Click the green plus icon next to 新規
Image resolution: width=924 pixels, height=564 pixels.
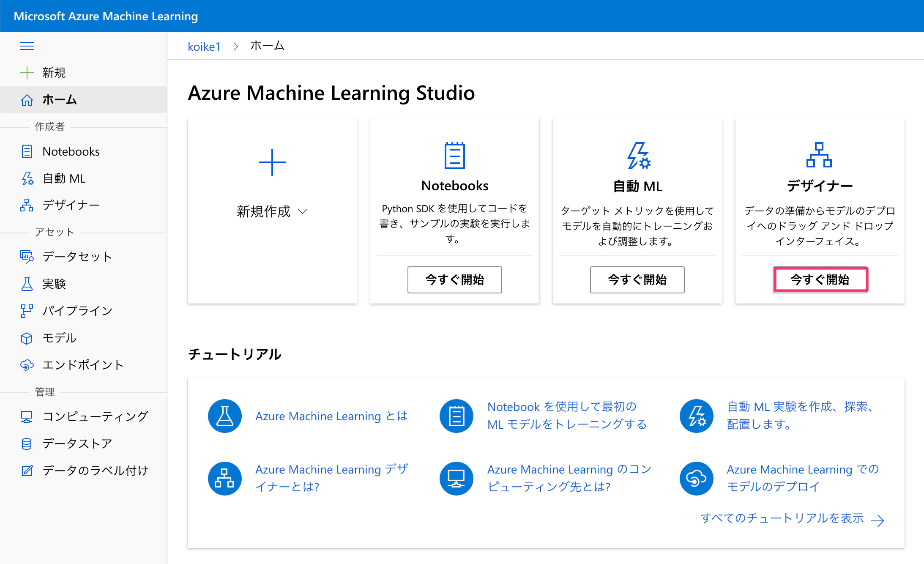[27, 73]
